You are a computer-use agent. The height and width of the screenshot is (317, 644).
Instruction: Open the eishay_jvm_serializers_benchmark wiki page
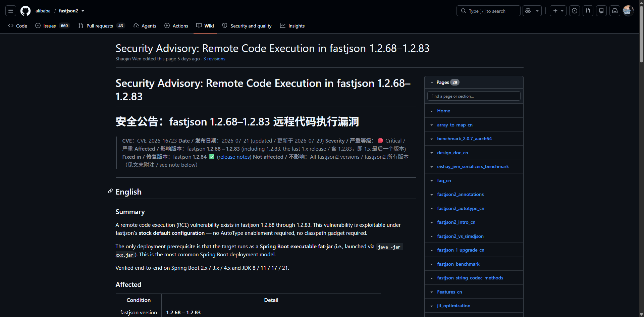point(473,167)
